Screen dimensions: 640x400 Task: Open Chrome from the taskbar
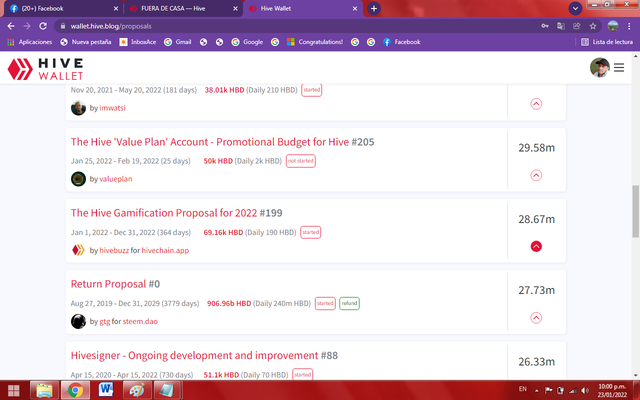click(75, 390)
